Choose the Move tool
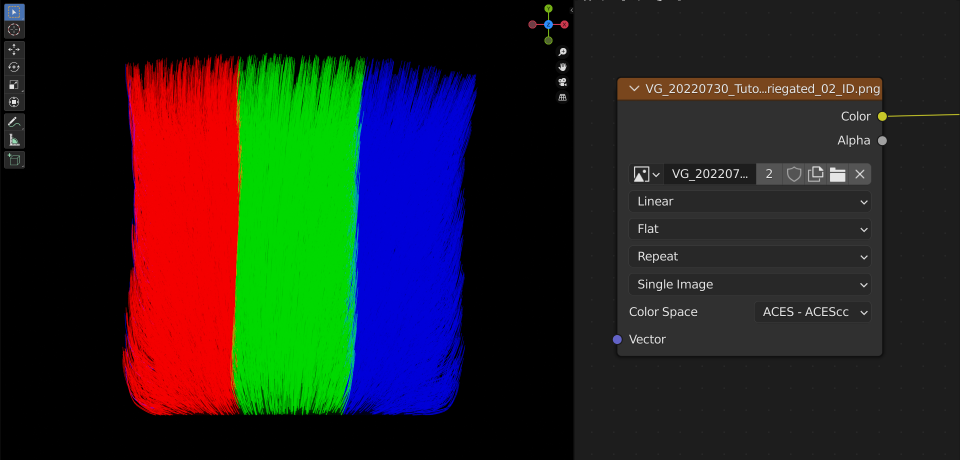960x460 pixels. pos(14,50)
